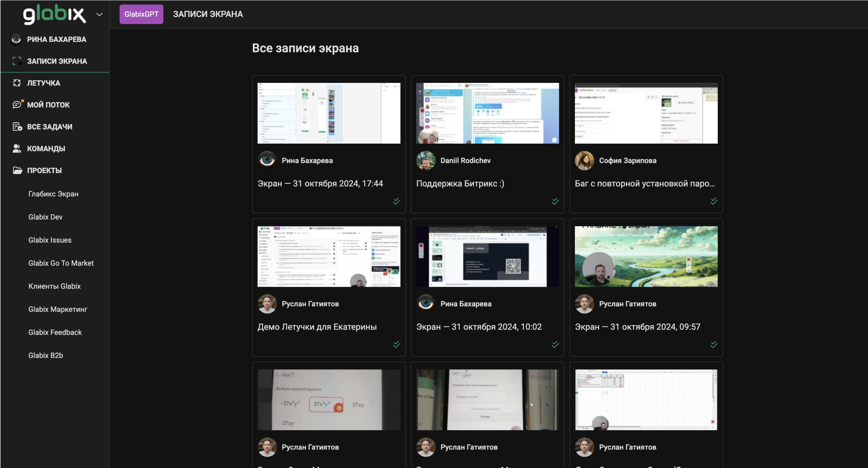Open Glabix Feedback in the sidebar

tap(55, 332)
